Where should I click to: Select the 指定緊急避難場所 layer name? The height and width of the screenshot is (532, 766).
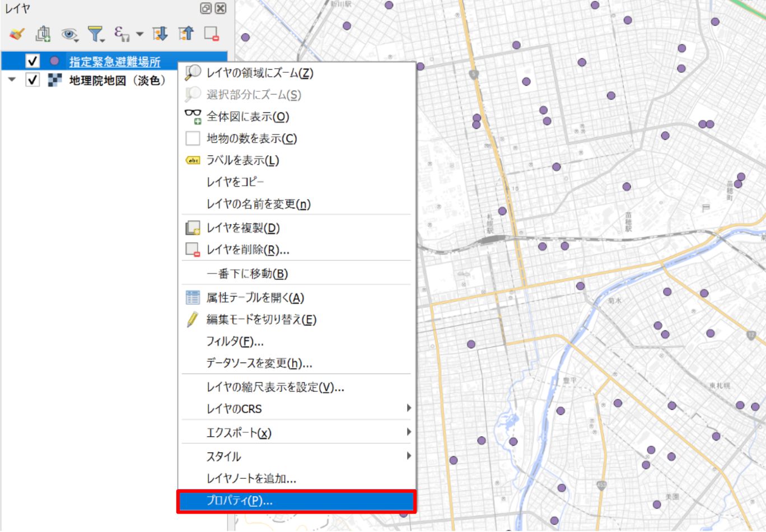[115, 61]
